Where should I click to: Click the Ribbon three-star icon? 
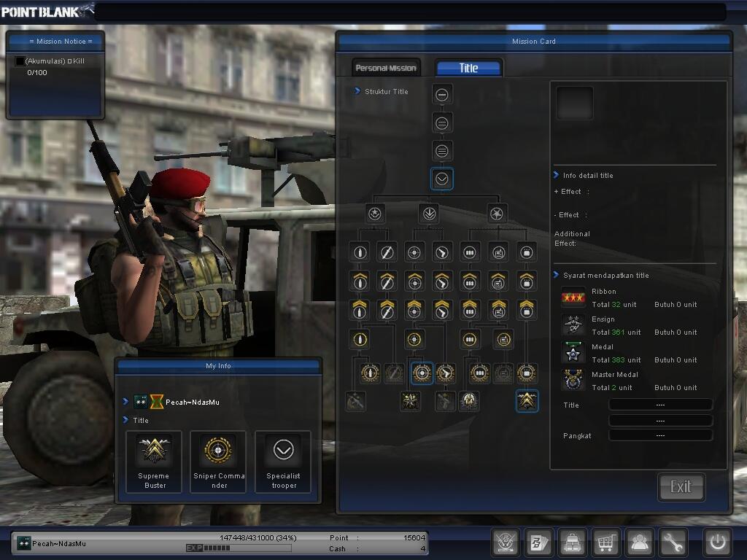click(573, 297)
